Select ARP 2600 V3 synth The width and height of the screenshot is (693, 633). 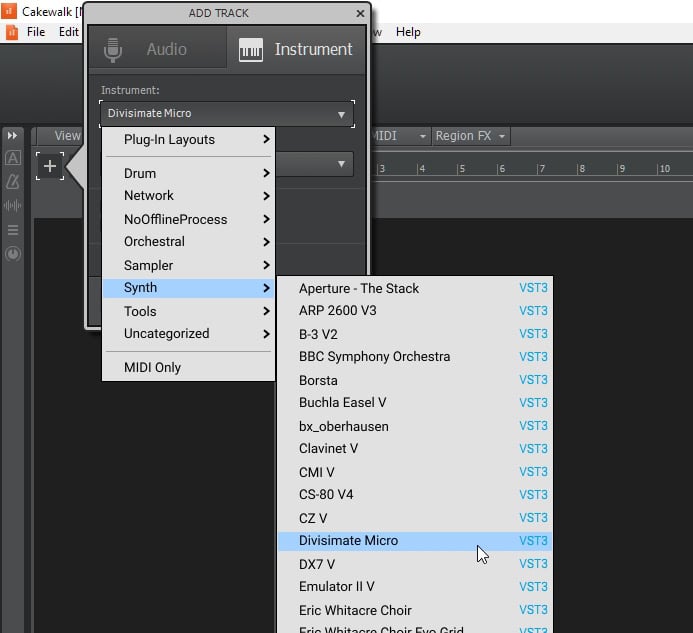(415, 311)
